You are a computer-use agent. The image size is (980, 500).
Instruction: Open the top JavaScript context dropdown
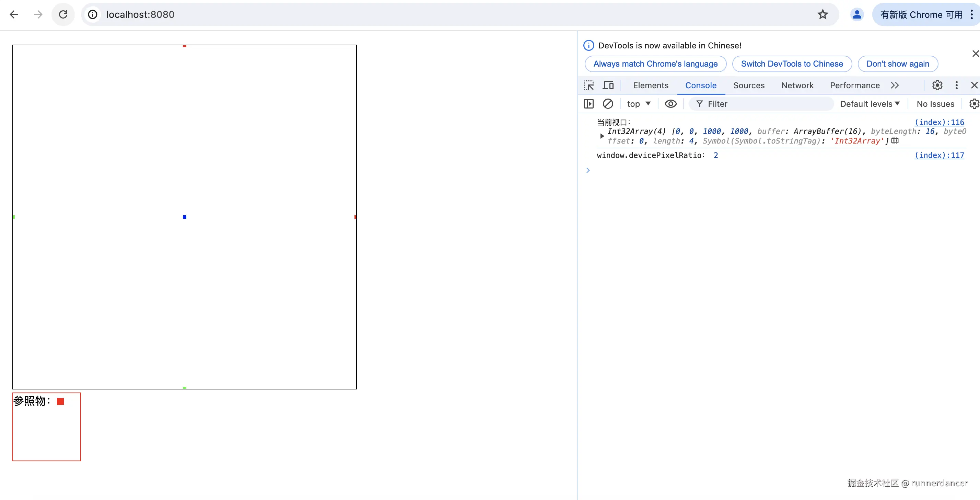[x=639, y=104]
